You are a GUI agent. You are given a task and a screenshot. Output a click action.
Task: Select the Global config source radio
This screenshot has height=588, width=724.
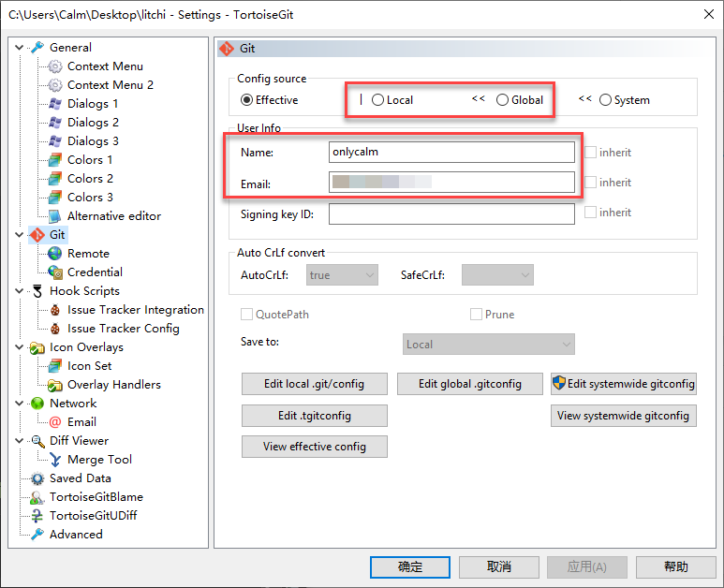[502, 100]
